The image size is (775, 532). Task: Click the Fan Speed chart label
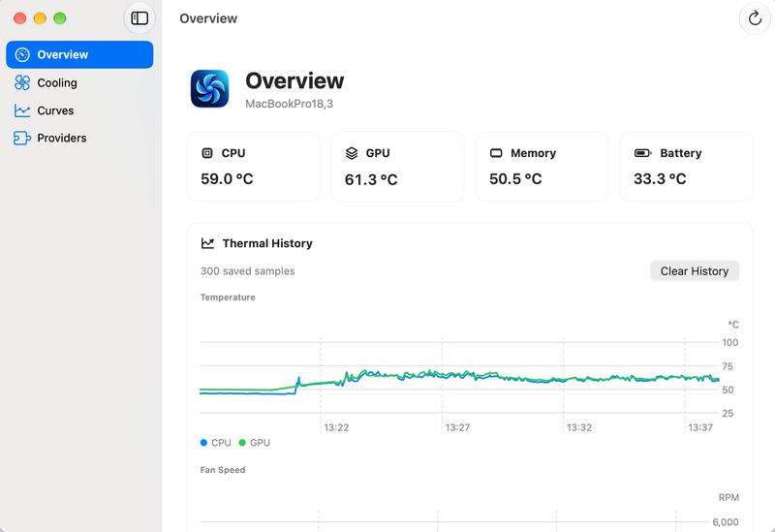point(223,470)
